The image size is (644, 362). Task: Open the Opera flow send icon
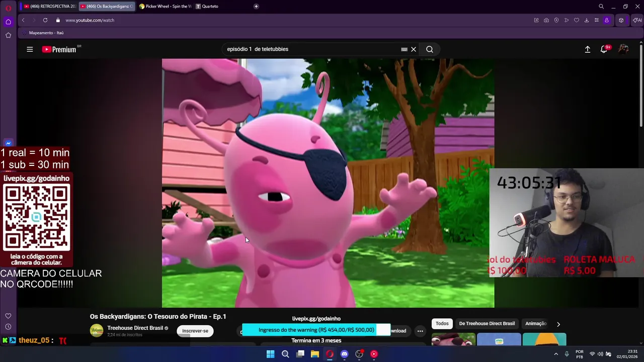pos(567,20)
